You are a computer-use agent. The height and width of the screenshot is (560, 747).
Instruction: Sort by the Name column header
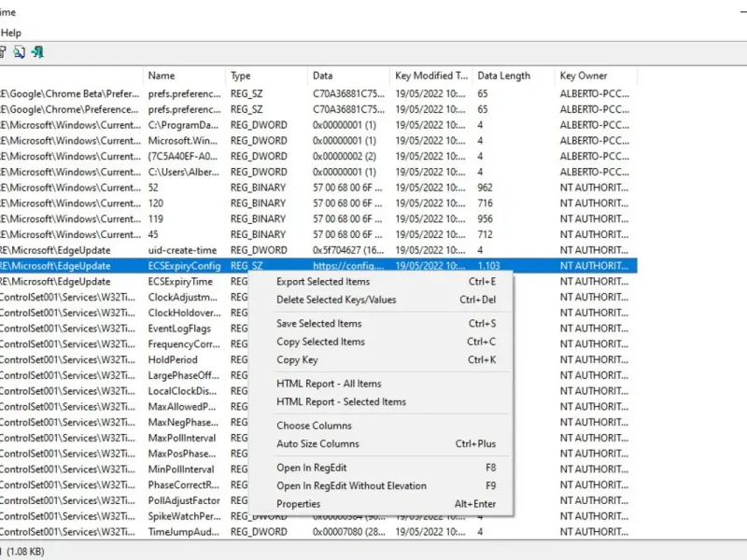tap(184, 76)
